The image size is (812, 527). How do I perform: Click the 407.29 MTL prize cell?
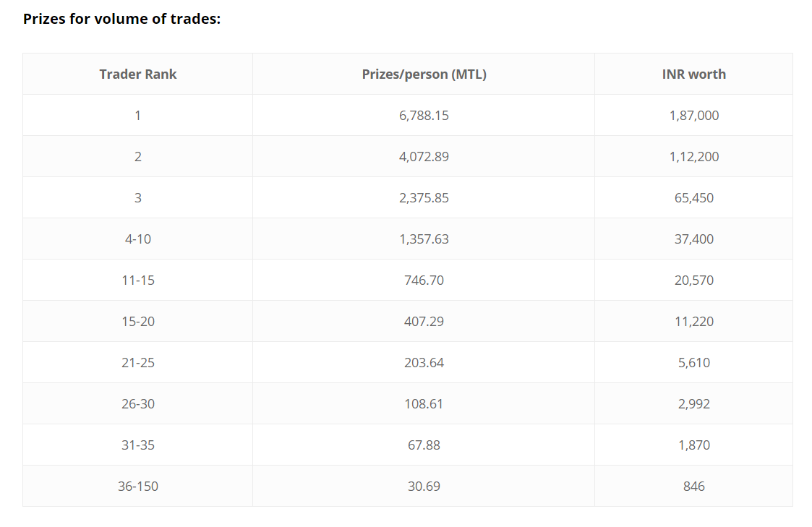point(424,321)
